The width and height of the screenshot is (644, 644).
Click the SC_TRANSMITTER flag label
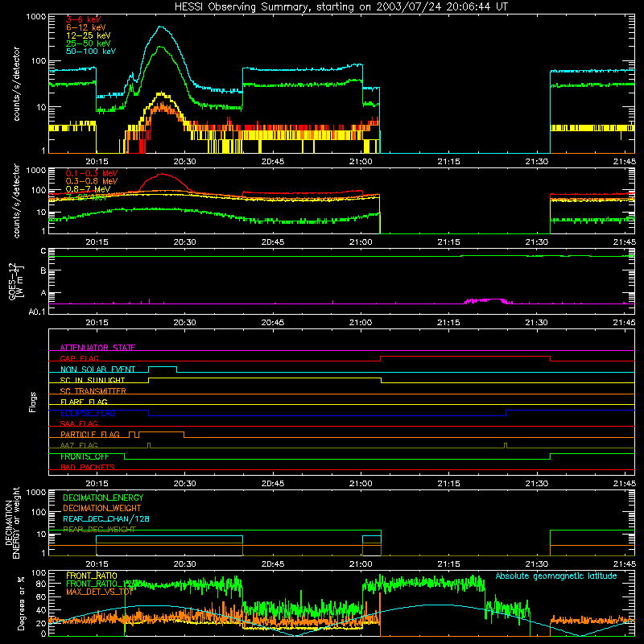(x=93, y=391)
